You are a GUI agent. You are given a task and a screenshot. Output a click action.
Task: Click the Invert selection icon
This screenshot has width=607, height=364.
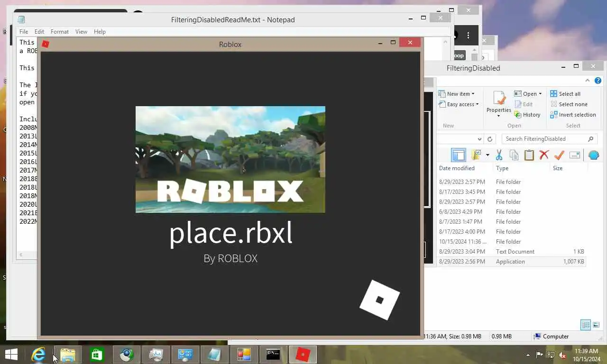tap(553, 115)
